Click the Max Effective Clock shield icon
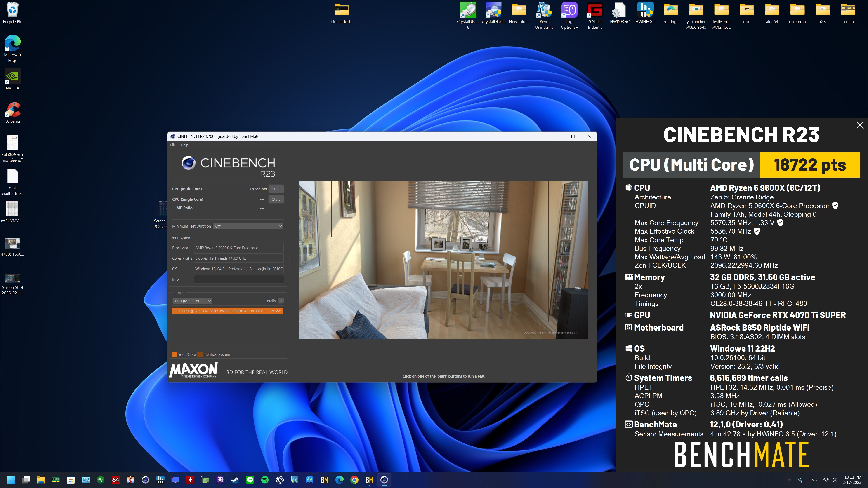The image size is (868, 488). tap(757, 231)
